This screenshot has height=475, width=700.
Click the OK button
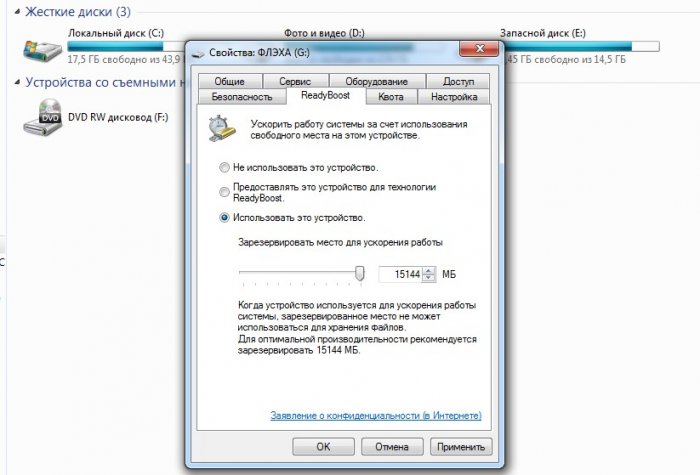323,446
